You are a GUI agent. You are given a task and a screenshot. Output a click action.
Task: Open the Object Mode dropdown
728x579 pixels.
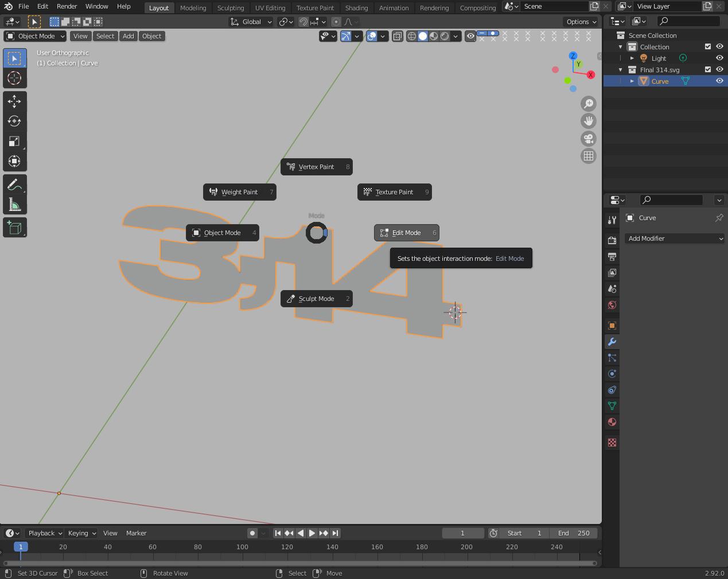pyautogui.click(x=35, y=36)
